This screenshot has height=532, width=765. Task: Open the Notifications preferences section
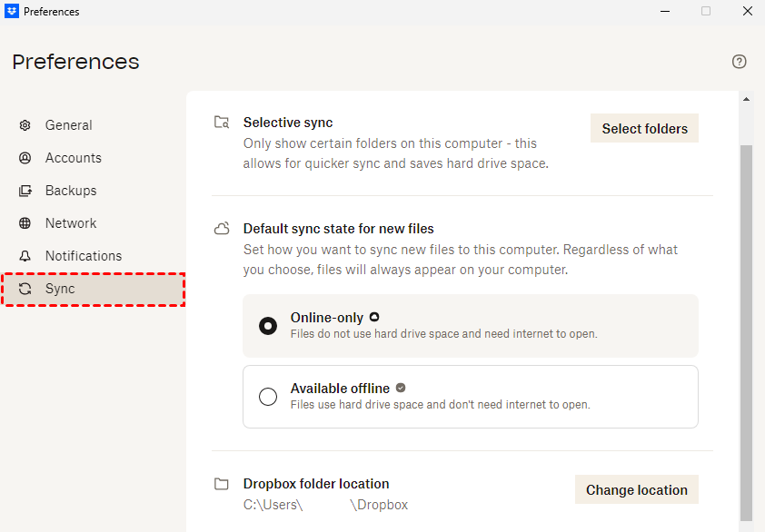tap(84, 256)
